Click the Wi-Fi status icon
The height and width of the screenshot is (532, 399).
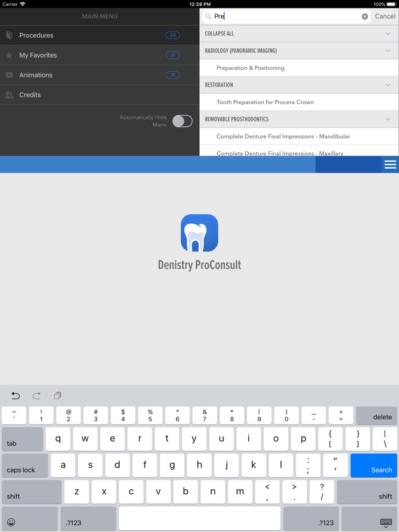(x=23, y=4)
